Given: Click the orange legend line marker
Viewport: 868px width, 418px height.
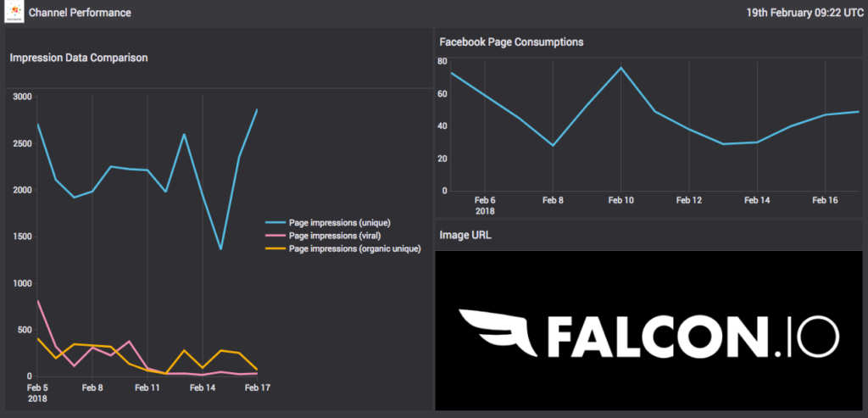Looking at the screenshot, I should coord(275,250).
